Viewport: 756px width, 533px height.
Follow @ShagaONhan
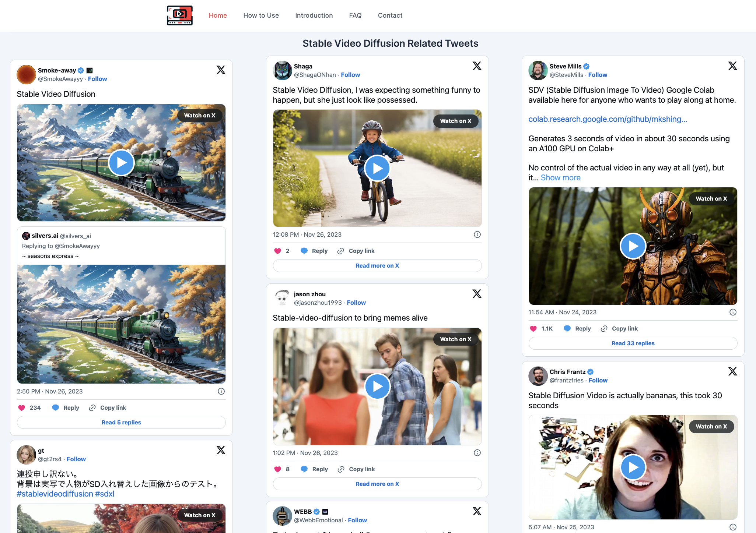click(350, 75)
